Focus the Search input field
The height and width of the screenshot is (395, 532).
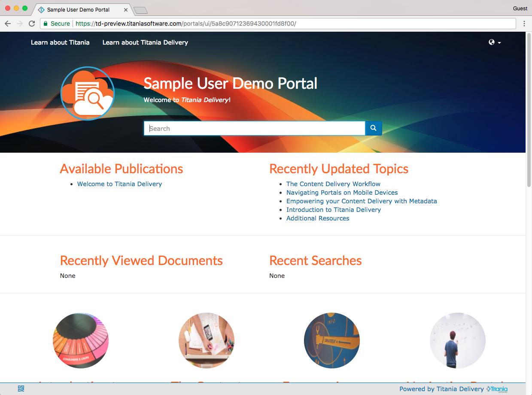tap(255, 128)
